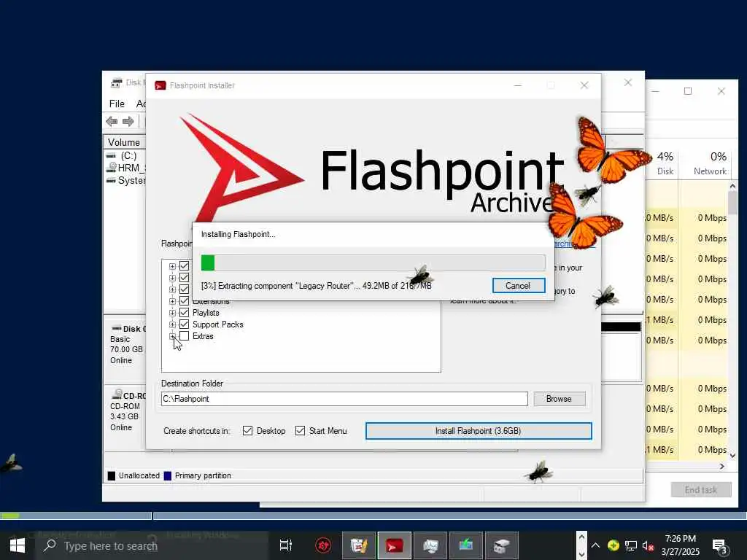747x560 pixels.
Task: Sort Task Manager by Disk column
Action: [x=665, y=163]
